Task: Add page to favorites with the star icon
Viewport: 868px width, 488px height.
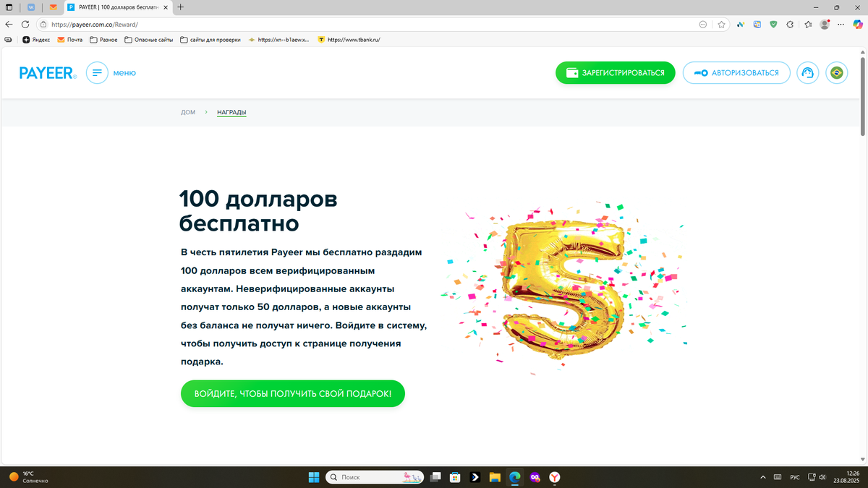Action: pyautogui.click(x=721, y=24)
